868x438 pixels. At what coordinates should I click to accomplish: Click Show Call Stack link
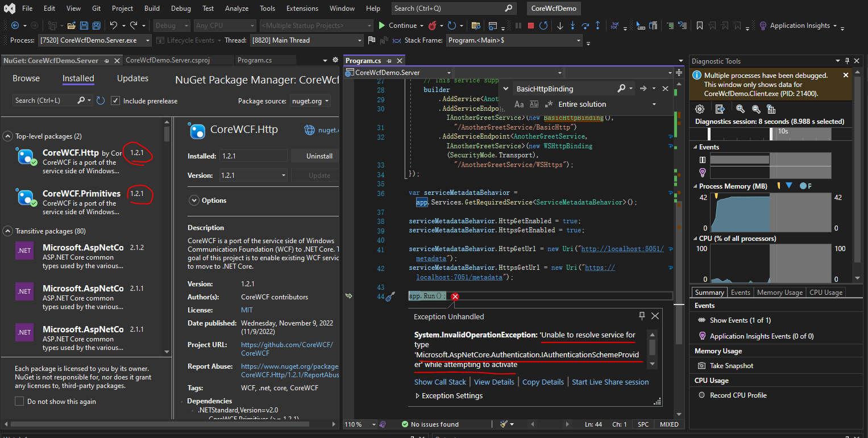(440, 382)
